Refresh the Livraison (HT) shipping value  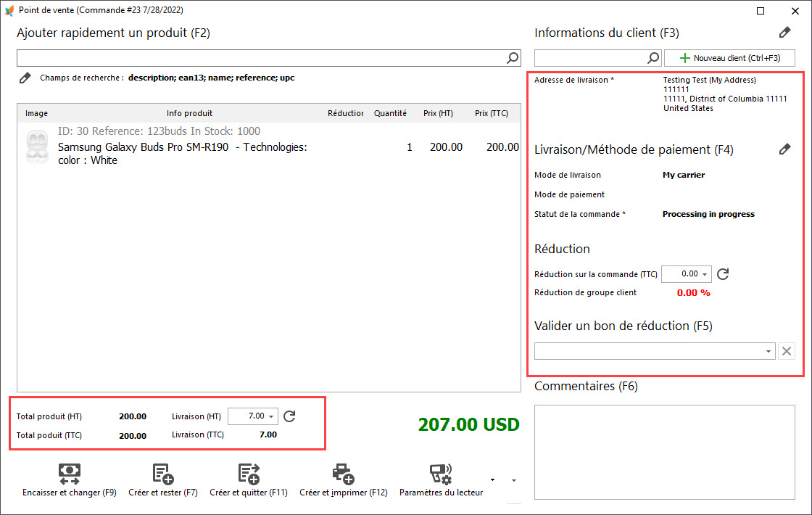click(x=289, y=416)
